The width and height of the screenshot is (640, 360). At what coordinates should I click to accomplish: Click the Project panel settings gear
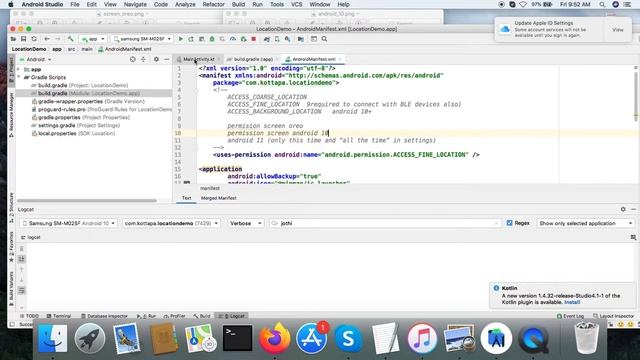pos(156,59)
